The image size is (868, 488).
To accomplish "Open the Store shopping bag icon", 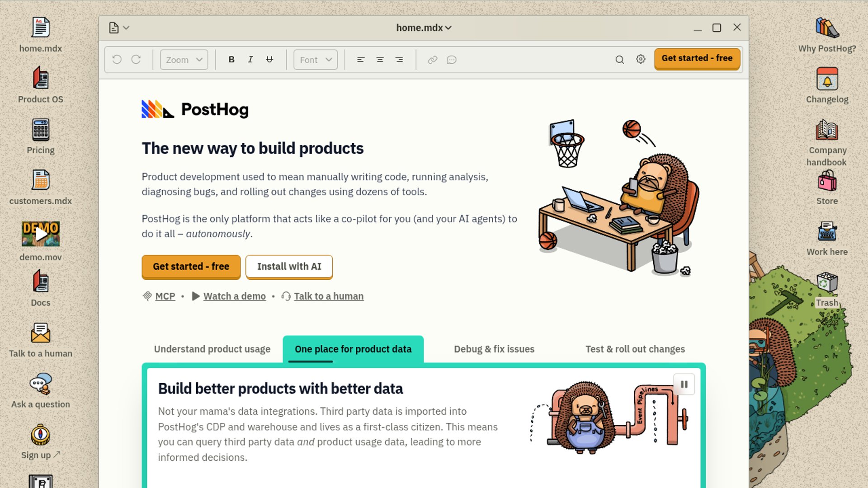I will click(x=827, y=187).
